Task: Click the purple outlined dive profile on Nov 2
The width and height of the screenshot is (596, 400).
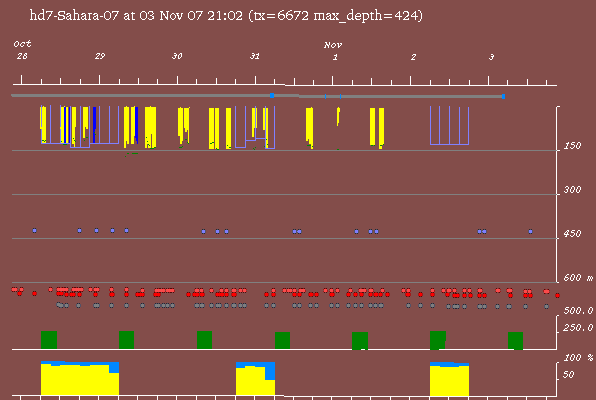Action: tap(449, 125)
